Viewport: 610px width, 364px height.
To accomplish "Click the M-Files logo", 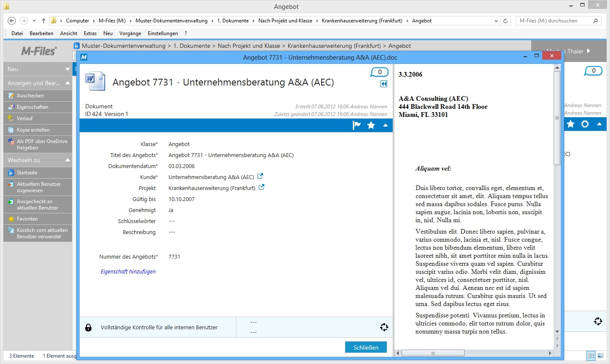I will click(x=39, y=51).
